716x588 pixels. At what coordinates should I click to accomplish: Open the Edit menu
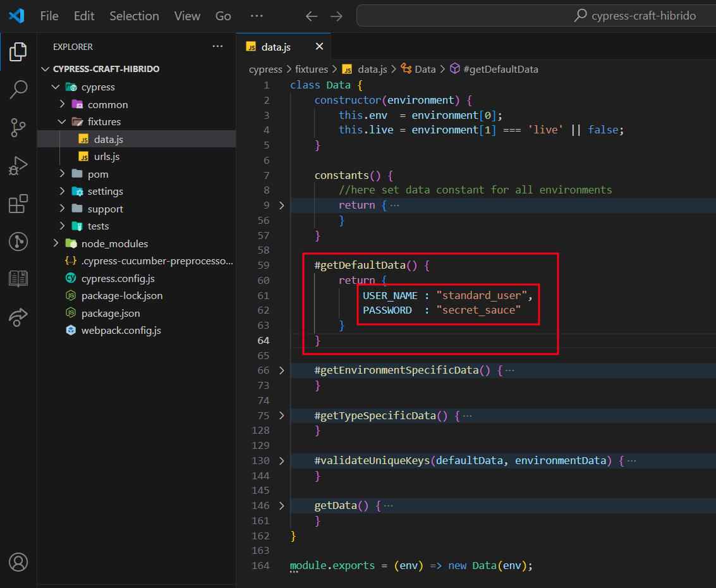84,16
